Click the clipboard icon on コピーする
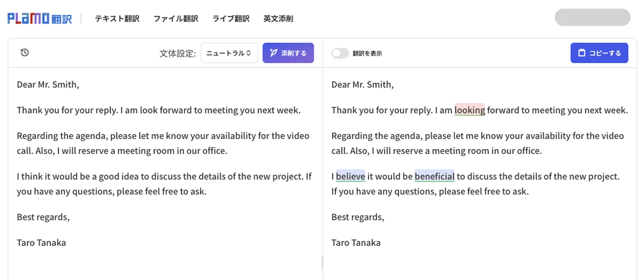This screenshot has width=644, height=280. click(x=582, y=53)
